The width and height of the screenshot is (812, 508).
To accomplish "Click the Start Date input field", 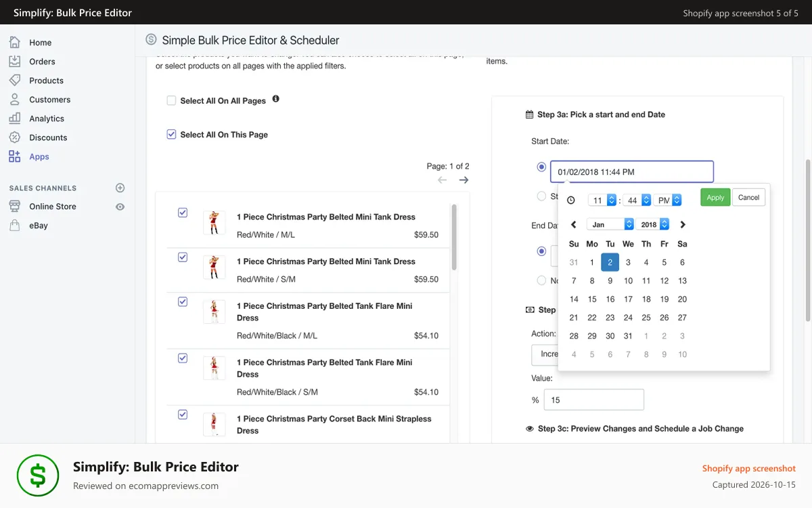I will click(632, 171).
